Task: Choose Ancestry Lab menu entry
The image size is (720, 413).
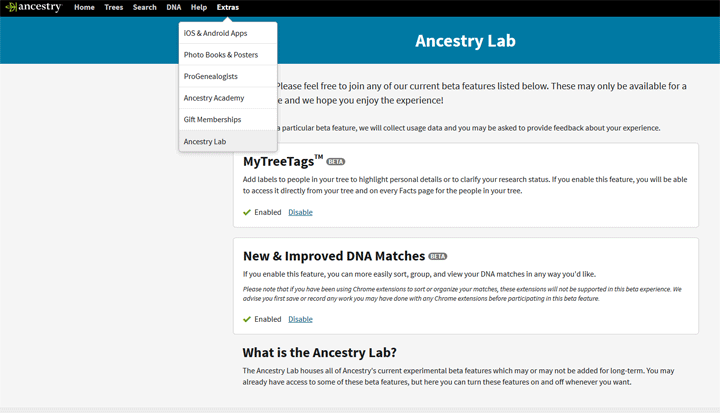Action: (x=228, y=141)
